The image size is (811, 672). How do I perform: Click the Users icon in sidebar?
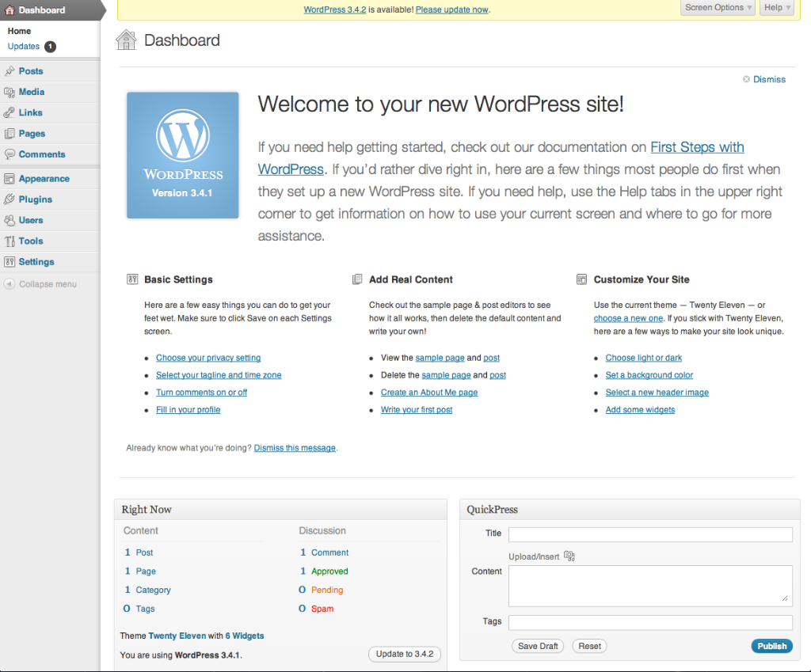click(10, 220)
